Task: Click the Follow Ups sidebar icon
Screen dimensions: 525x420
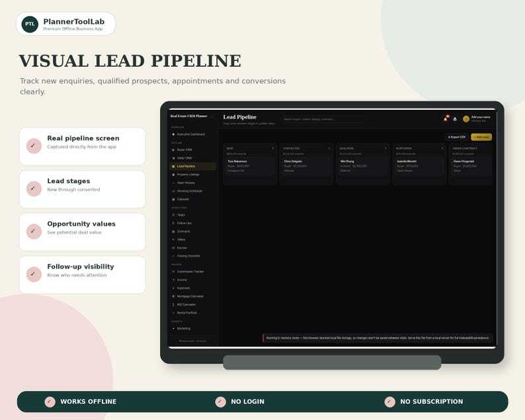Action: (x=173, y=223)
